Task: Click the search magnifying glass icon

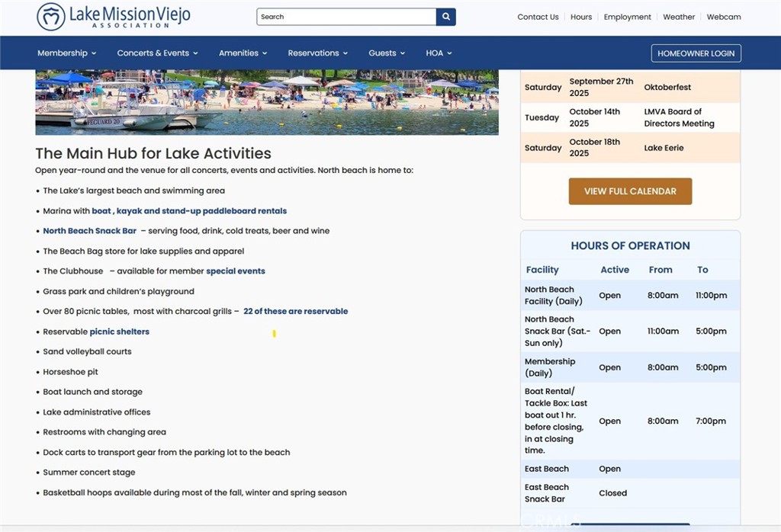Action: (x=446, y=17)
